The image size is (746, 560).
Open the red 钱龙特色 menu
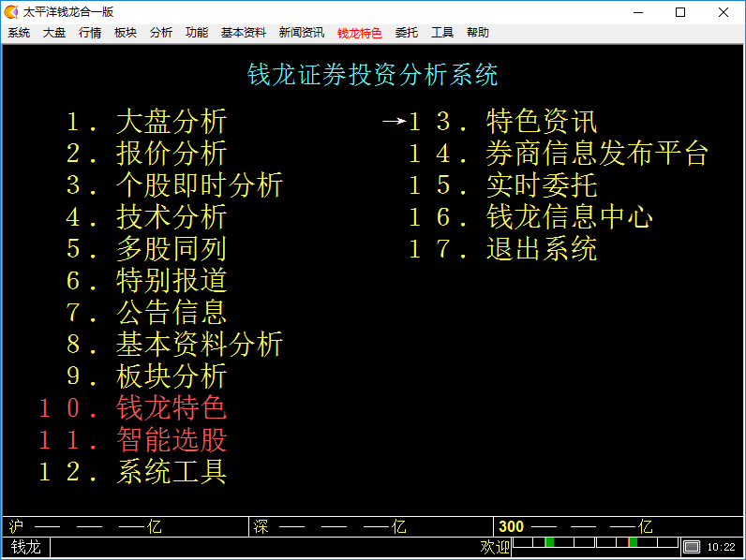[360, 33]
